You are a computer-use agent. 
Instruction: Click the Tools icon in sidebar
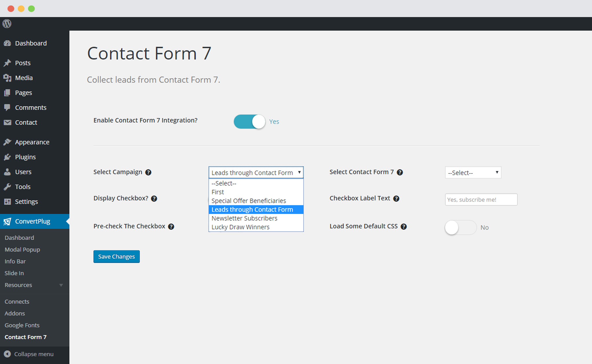[7, 186]
